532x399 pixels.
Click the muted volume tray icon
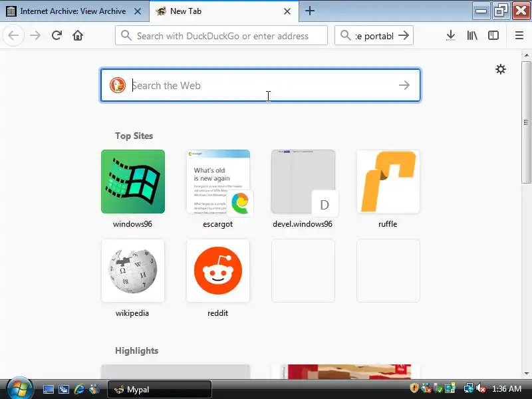(x=480, y=388)
